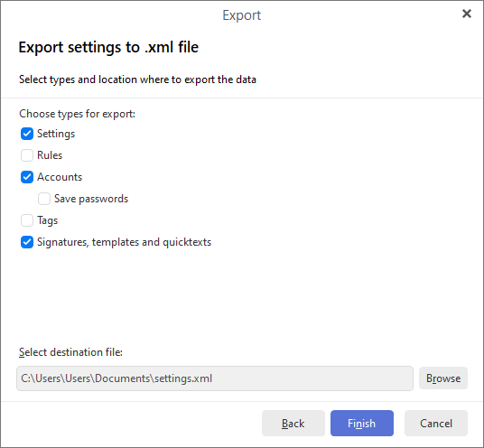The height and width of the screenshot is (448, 484).
Task: Uncheck the Accounts export checkbox
Action: 27,177
